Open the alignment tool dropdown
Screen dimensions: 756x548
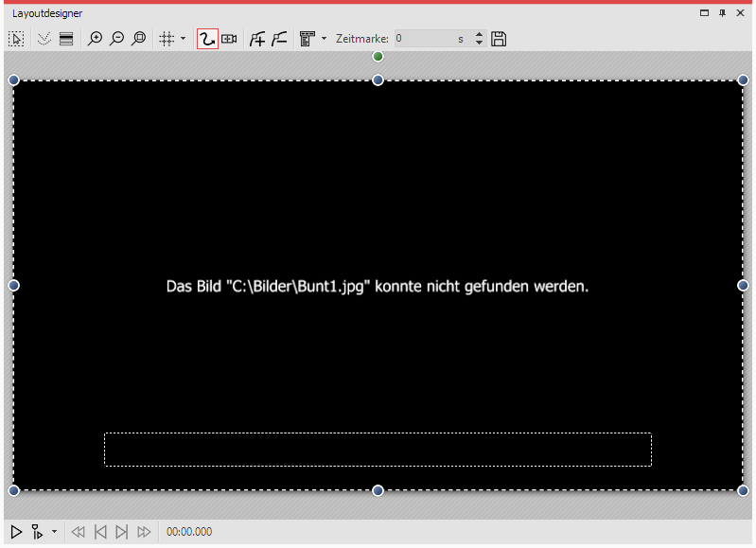pos(325,39)
